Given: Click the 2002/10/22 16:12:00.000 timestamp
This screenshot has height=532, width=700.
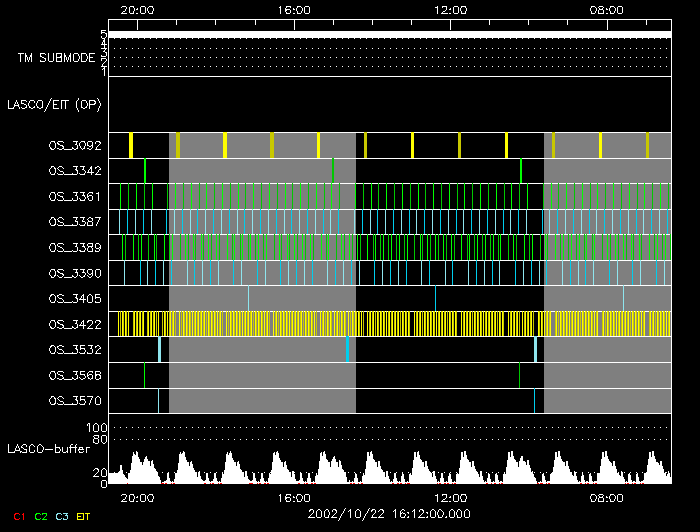Looking at the screenshot, I should pos(388,514).
